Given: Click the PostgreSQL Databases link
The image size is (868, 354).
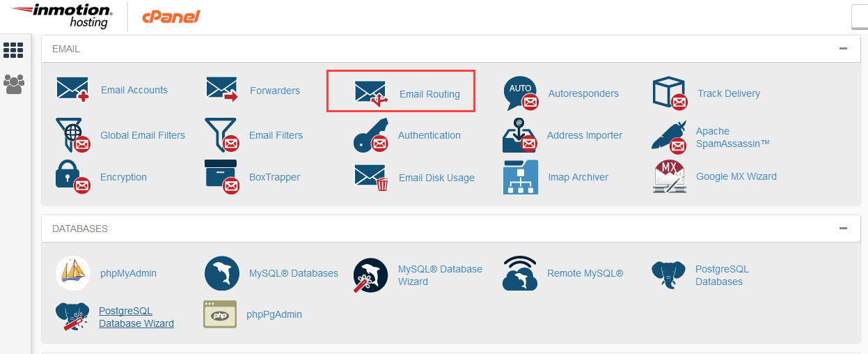Looking at the screenshot, I should tap(723, 275).
